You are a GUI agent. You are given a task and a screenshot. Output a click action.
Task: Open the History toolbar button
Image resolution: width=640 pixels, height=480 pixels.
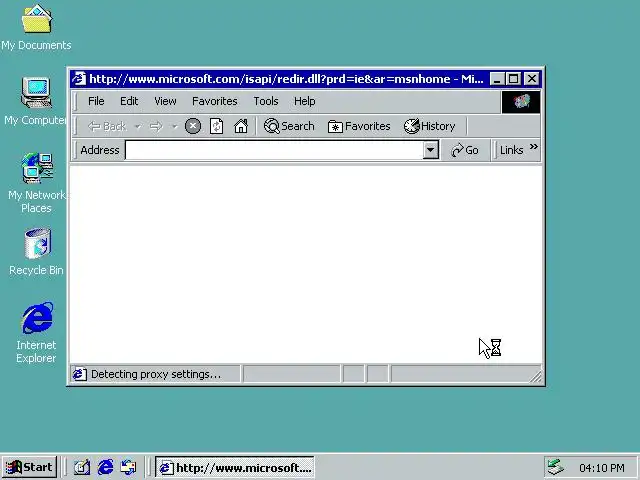point(429,126)
